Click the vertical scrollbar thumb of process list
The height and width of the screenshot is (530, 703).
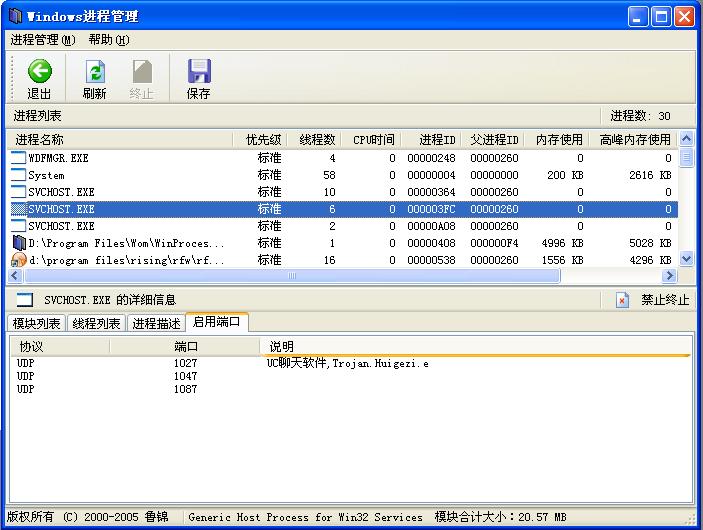coord(686,157)
